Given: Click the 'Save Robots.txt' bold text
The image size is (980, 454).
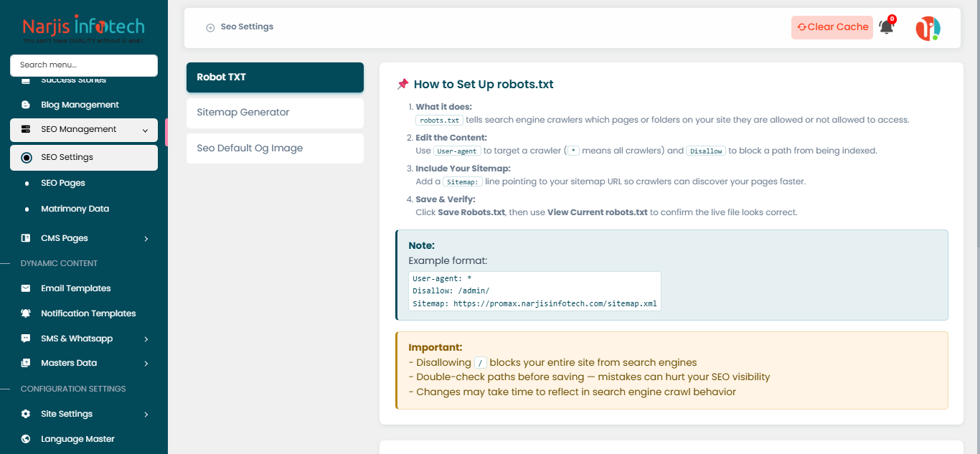Looking at the screenshot, I should 471,212.
